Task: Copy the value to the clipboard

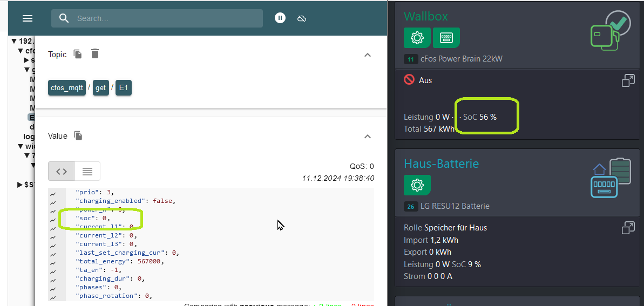Action: (78, 135)
